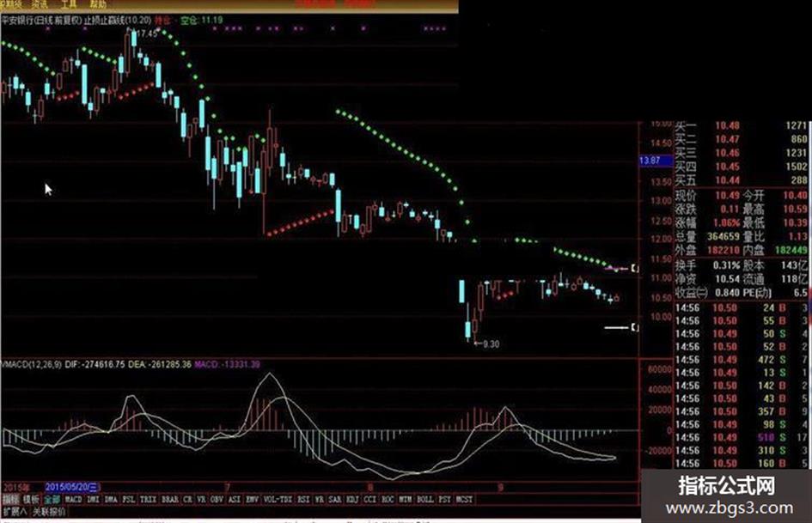Select the DMA indicator tab
This screenshot has height=523, width=812.
111,500
